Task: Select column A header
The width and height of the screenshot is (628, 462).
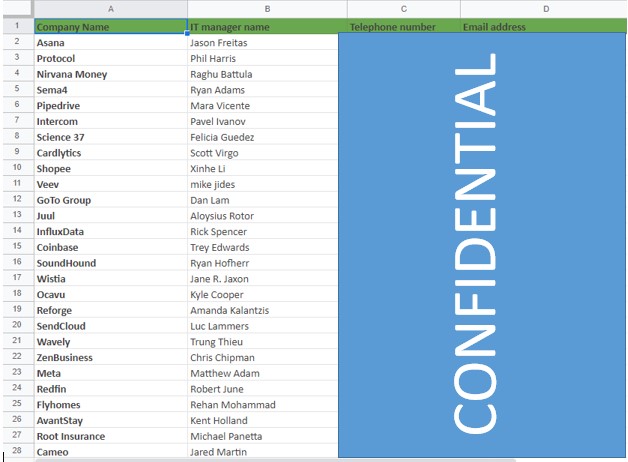Action: click(x=111, y=9)
